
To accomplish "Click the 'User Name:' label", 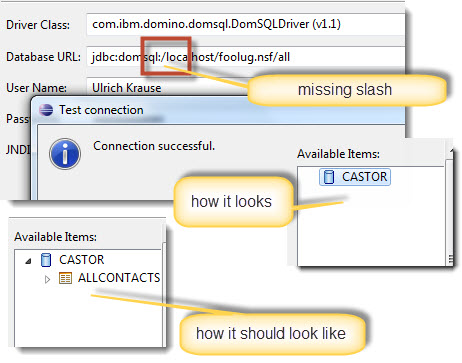I will click(36, 88).
